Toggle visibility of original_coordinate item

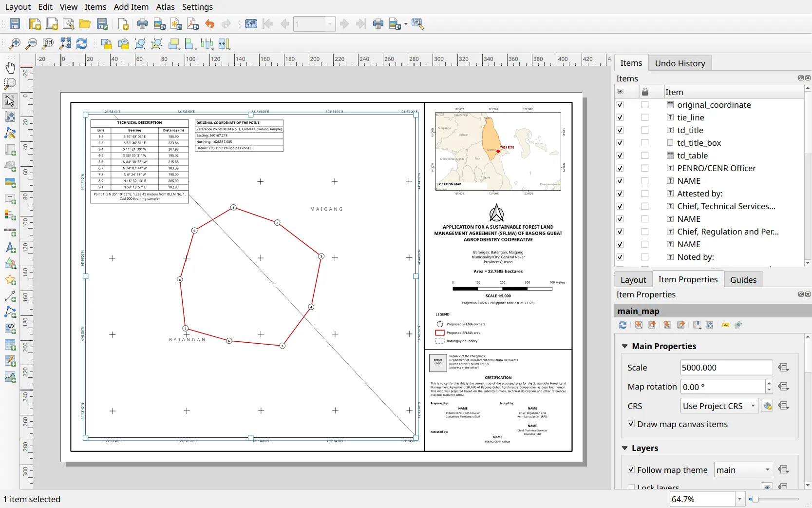coord(620,105)
